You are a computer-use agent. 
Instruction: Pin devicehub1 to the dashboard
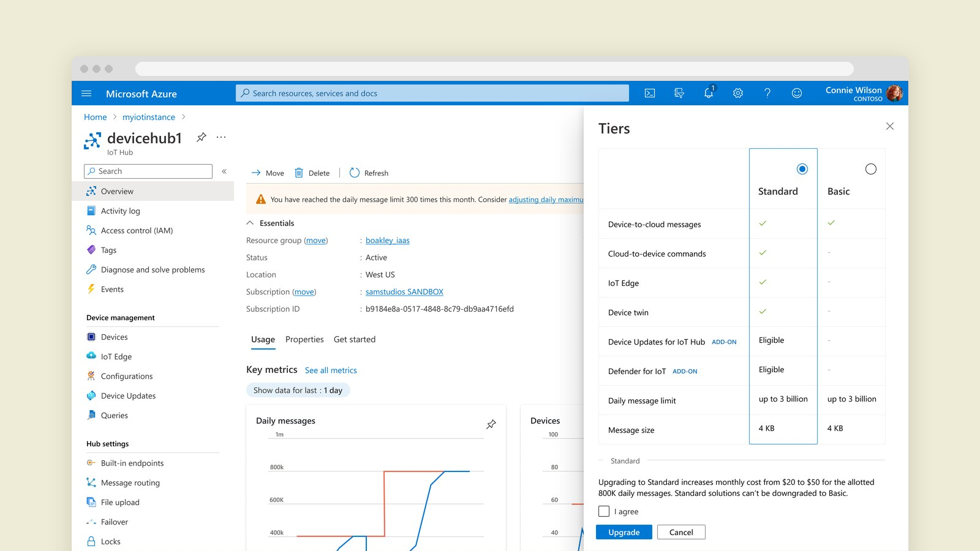[x=201, y=137]
